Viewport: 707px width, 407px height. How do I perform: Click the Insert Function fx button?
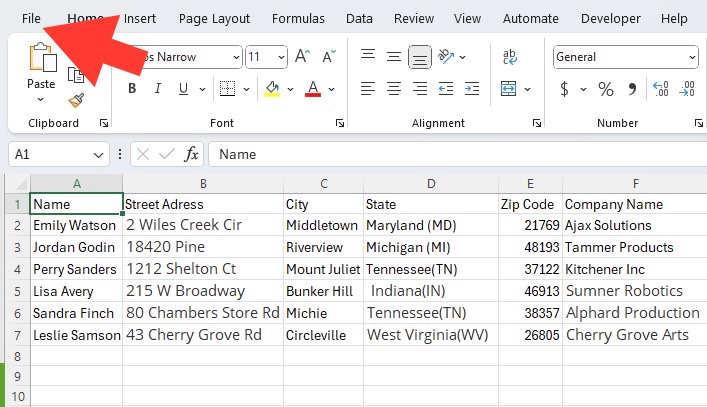pyautogui.click(x=191, y=154)
